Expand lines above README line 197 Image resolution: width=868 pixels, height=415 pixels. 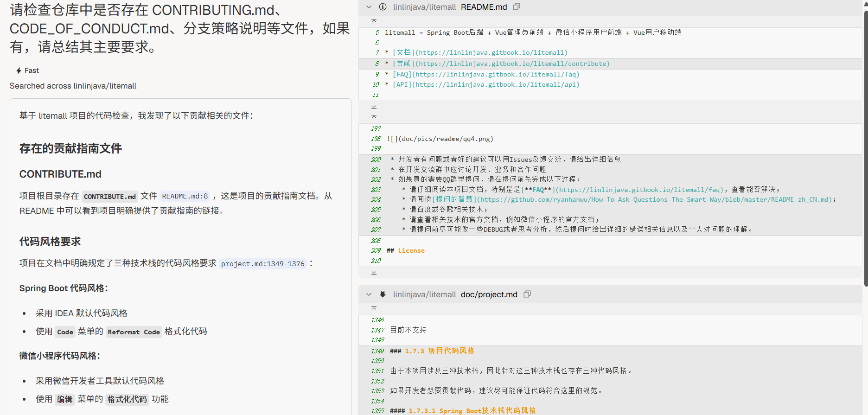point(374,118)
